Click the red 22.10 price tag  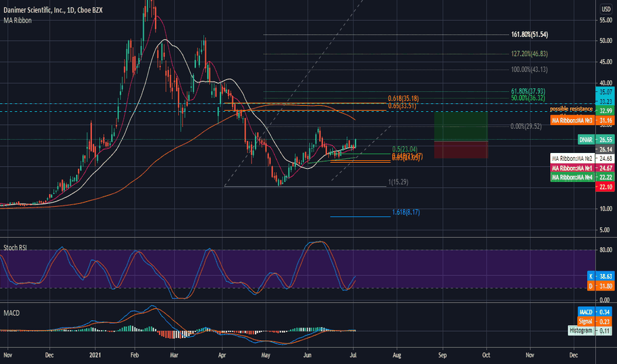click(x=605, y=187)
